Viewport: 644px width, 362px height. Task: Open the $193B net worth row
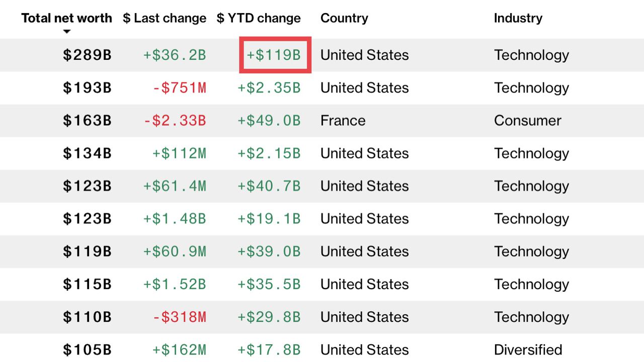tap(322, 88)
